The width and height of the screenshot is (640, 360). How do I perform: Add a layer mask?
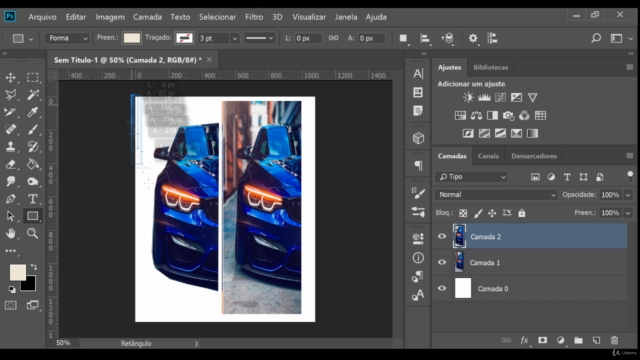(542, 340)
